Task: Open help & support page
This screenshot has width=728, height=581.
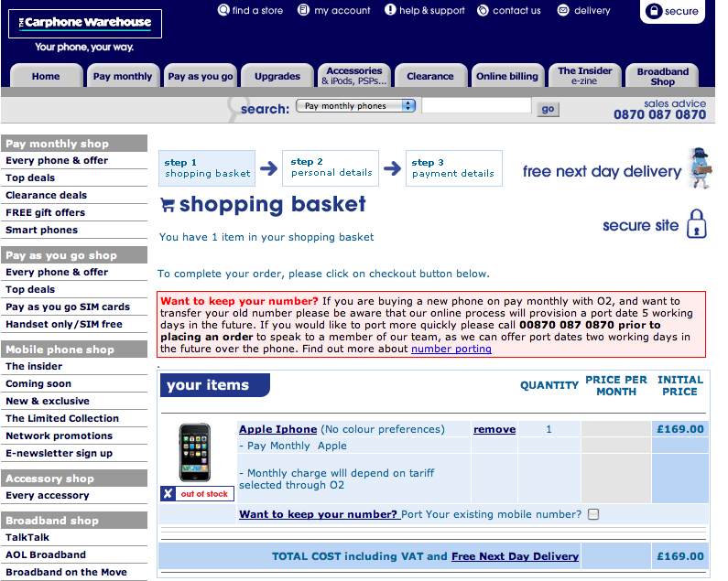Action: coord(425,10)
